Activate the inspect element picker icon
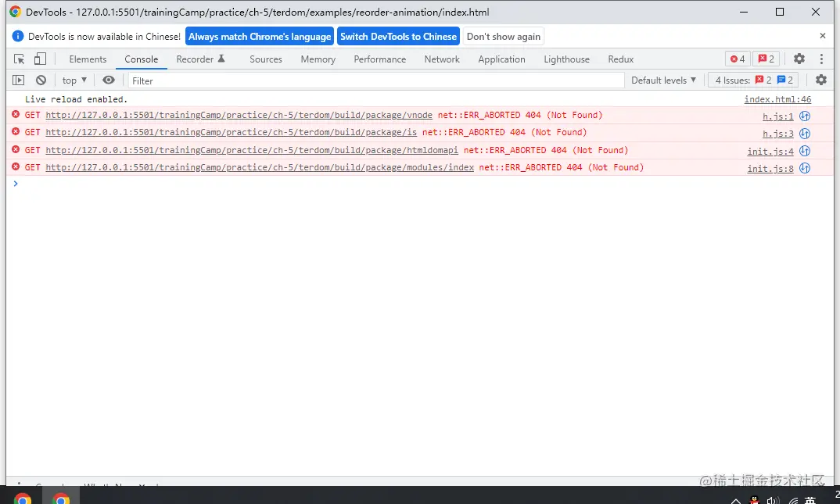The image size is (840, 504). point(20,59)
